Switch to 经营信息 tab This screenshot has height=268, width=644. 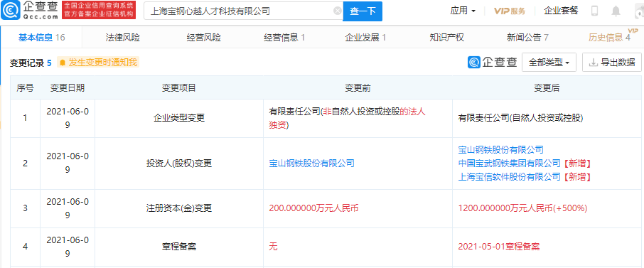pos(284,38)
